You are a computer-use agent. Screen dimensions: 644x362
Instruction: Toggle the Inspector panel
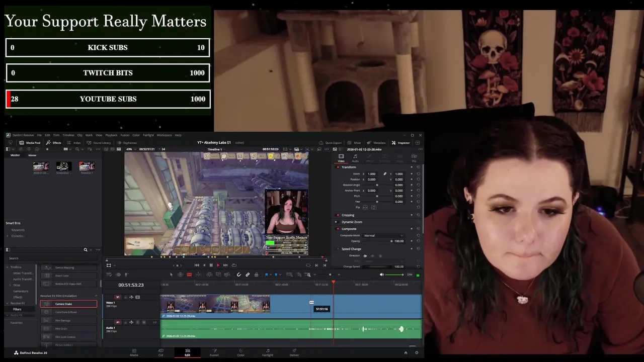401,143
